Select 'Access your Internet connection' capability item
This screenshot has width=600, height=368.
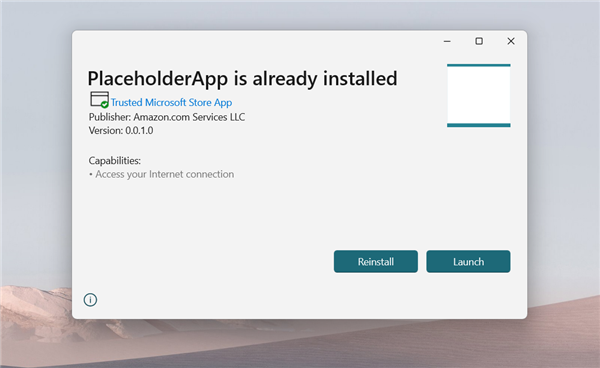click(x=165, y=174)
